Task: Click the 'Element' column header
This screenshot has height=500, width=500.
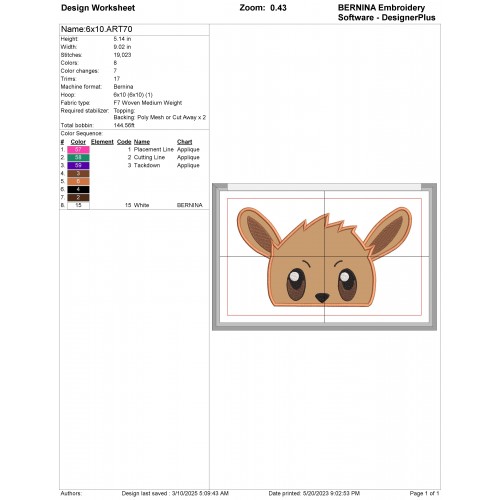Action: [x=102, y=142]
